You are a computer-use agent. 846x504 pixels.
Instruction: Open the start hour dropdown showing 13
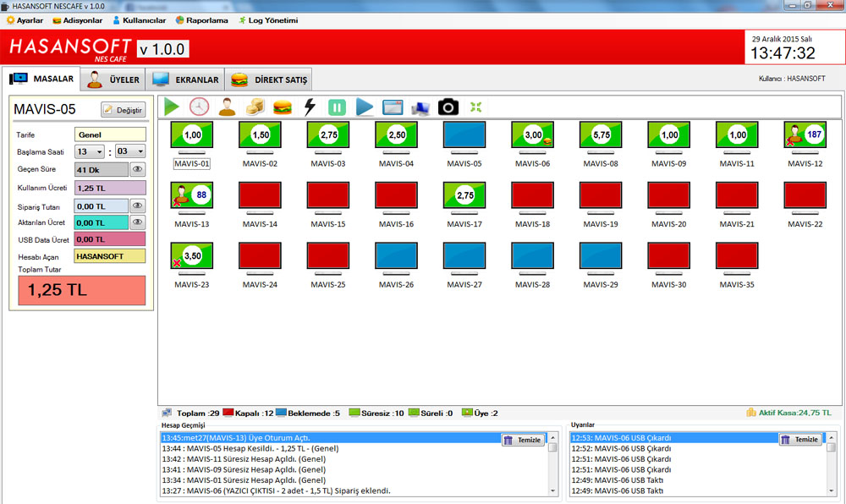click(x=90, y=151)
